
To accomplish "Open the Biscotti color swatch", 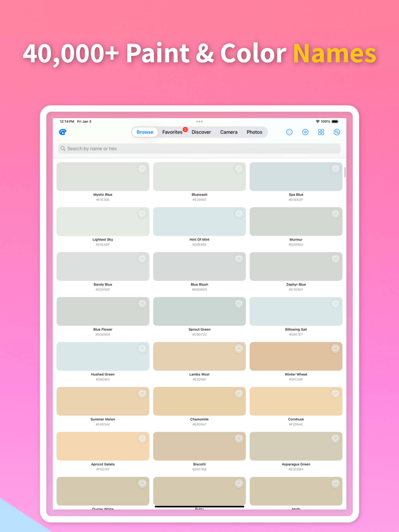I will [x=199, y=446].
